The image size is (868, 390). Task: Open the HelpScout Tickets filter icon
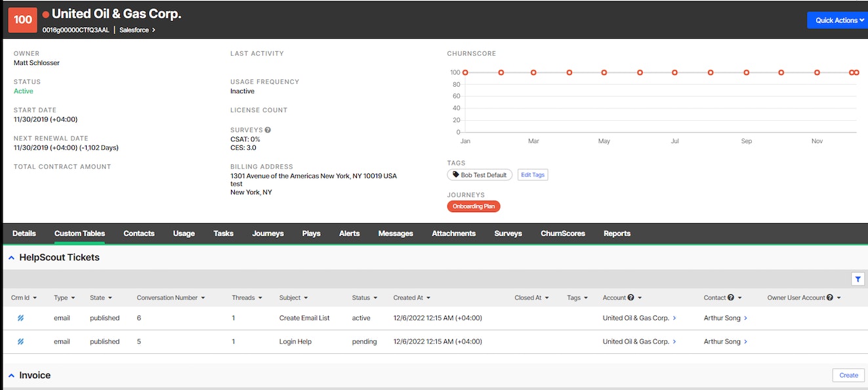[858, 279]
